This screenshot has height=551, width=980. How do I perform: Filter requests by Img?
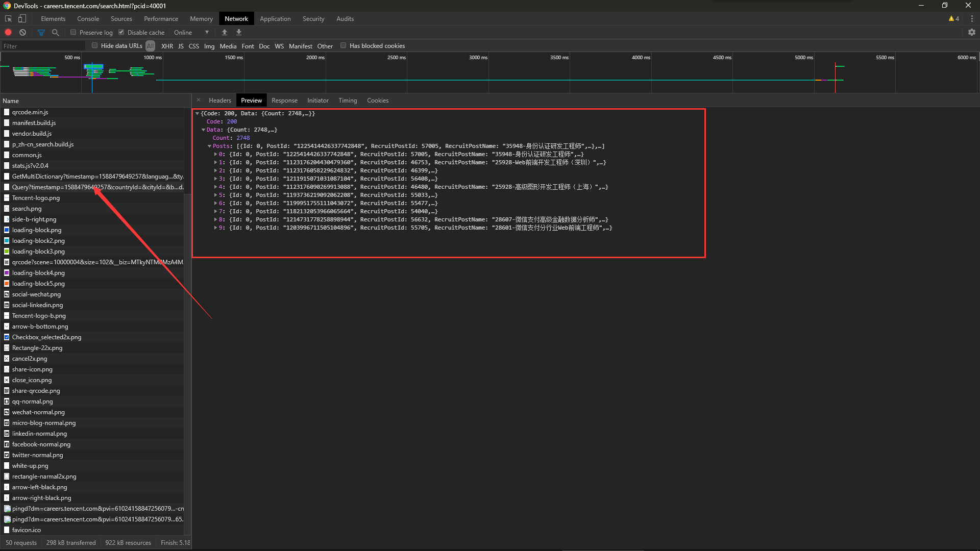coord(209,46)
